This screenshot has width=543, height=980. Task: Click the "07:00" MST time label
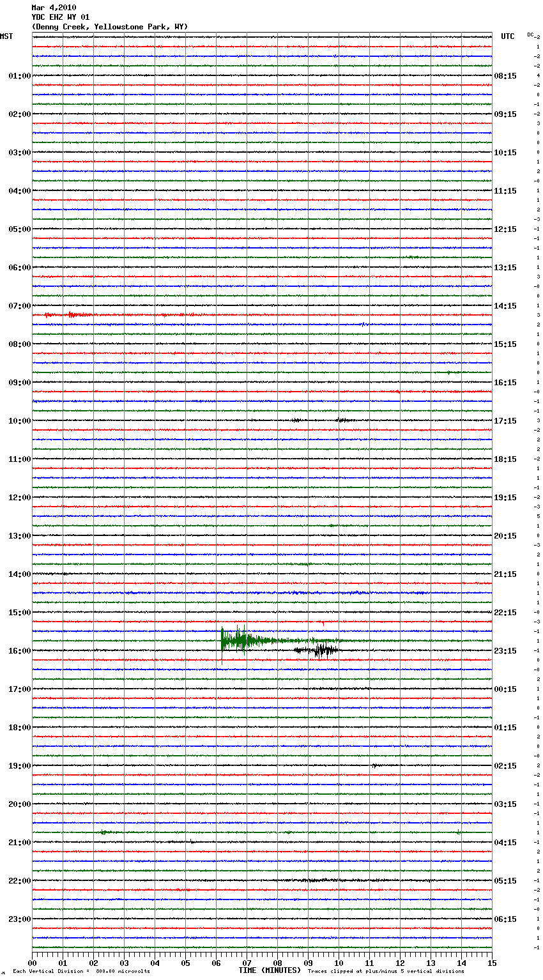(20, 306)
